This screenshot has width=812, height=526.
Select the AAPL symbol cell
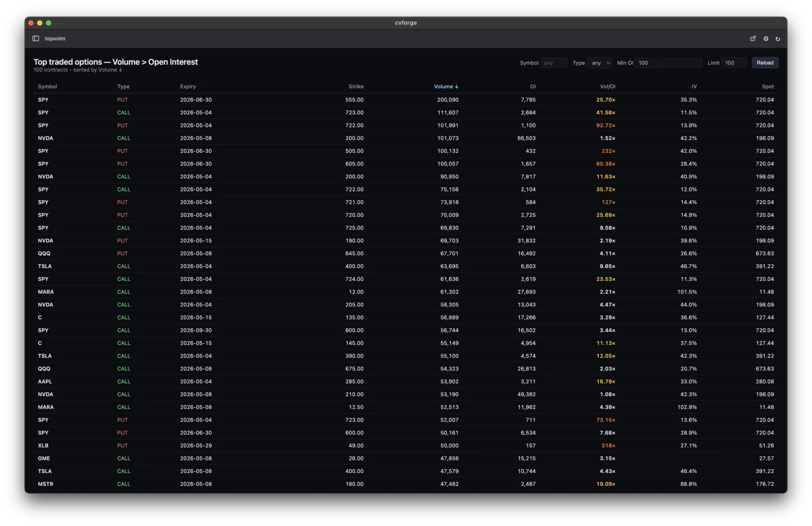(x=45, y=382)
